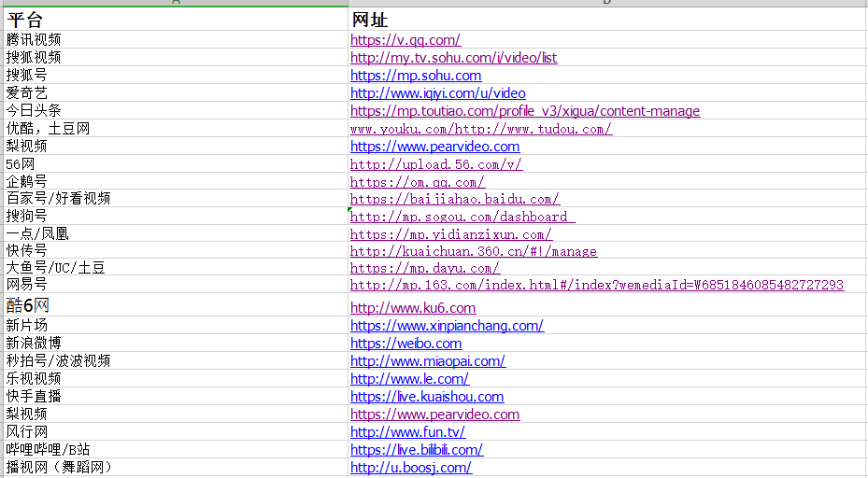Screen dimensions: 868x478
Task: Open the upload.56.com/v/ link
Action: tap(436, 164)
